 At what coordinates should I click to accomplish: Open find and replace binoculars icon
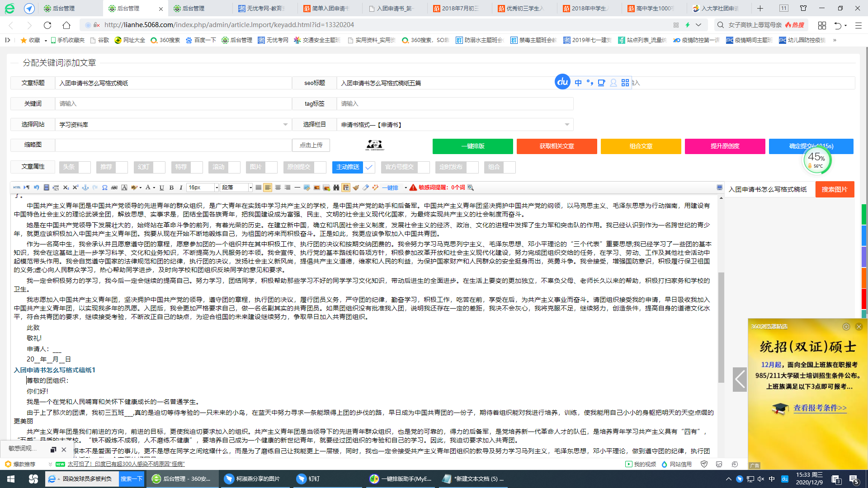tap(336, 188)
